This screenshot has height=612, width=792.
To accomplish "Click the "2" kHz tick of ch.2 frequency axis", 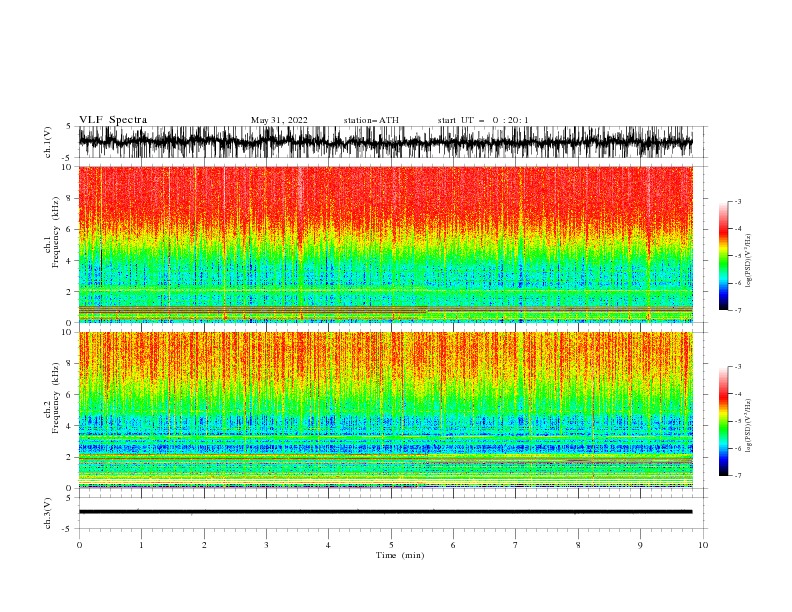I will coord(69,457).
